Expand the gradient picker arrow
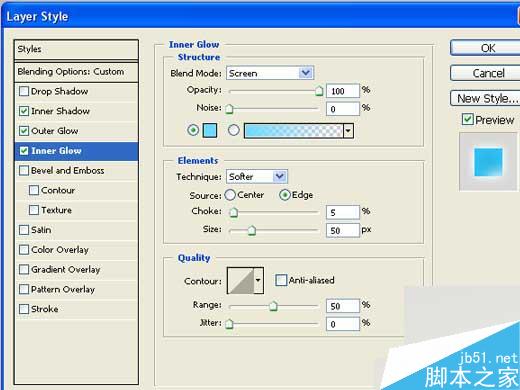The width and height of the screenshot is (520, 390). 348,131
